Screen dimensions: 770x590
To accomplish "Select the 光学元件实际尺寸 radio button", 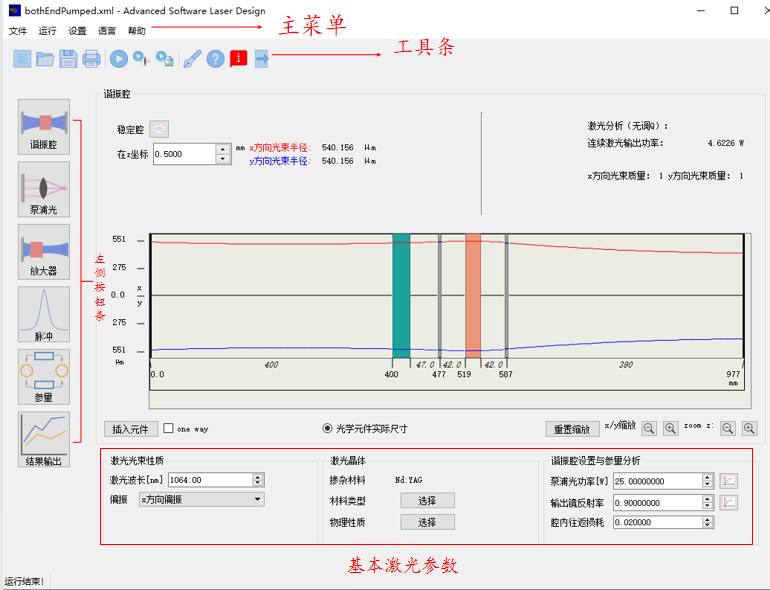I will pyautogui.click(x=328, y=429).
